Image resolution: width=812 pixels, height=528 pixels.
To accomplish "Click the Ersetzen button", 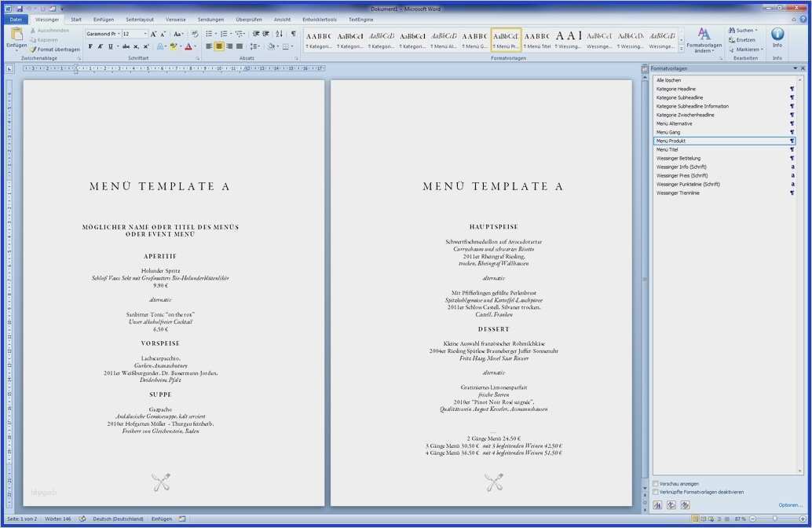I will click(x=742, y=40).
